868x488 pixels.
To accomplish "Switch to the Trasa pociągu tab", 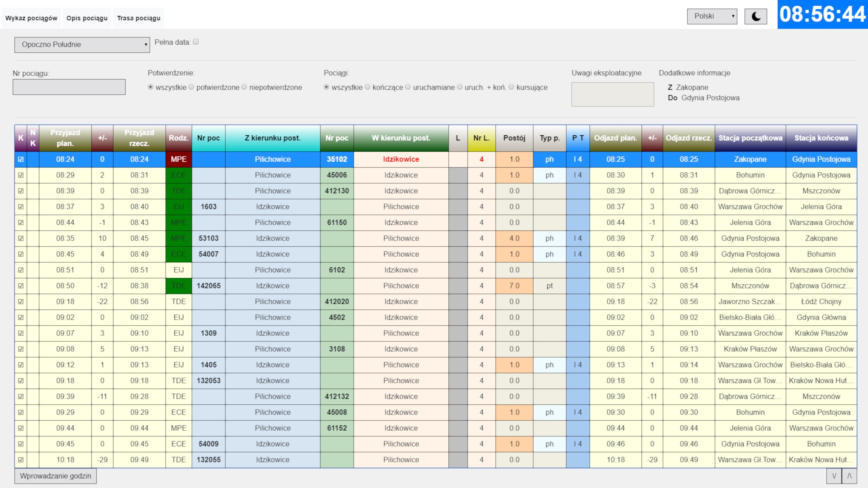I will pos(139,18).
